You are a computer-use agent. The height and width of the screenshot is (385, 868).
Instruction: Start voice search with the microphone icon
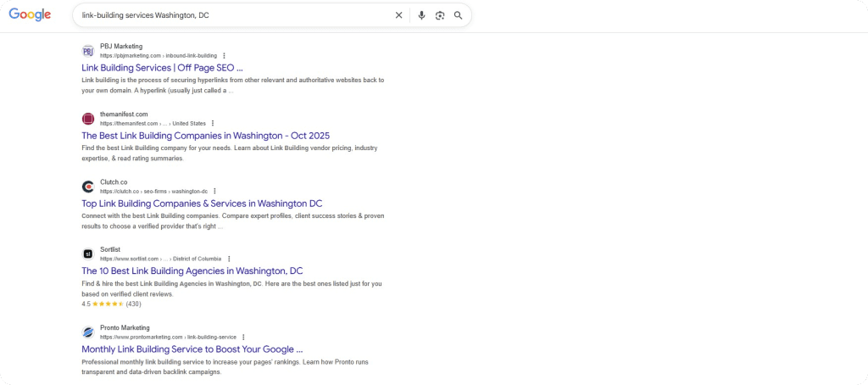click(421, 15)
